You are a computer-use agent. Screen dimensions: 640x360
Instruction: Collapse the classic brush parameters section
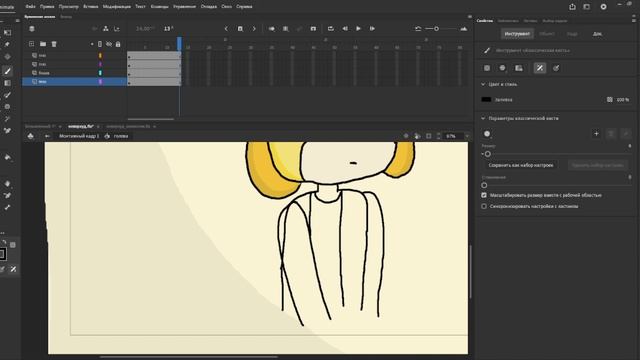(x=483, y=118)
